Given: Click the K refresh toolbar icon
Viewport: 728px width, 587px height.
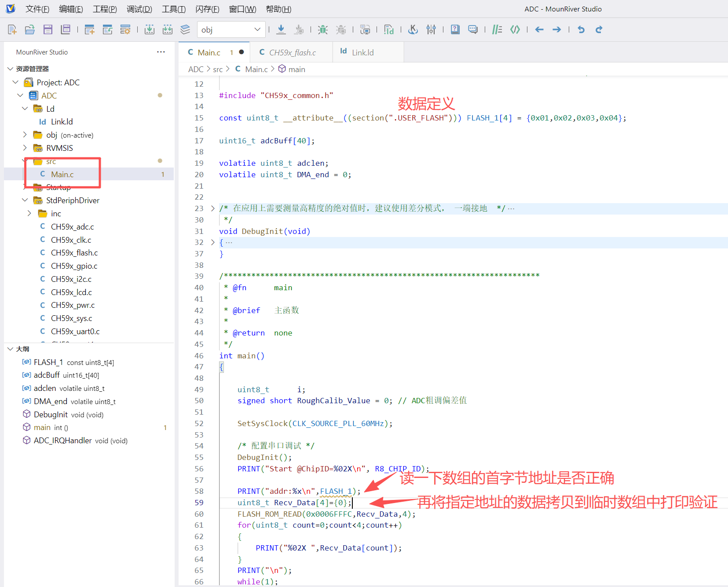Looking at the screenshot, I should 413,29.
